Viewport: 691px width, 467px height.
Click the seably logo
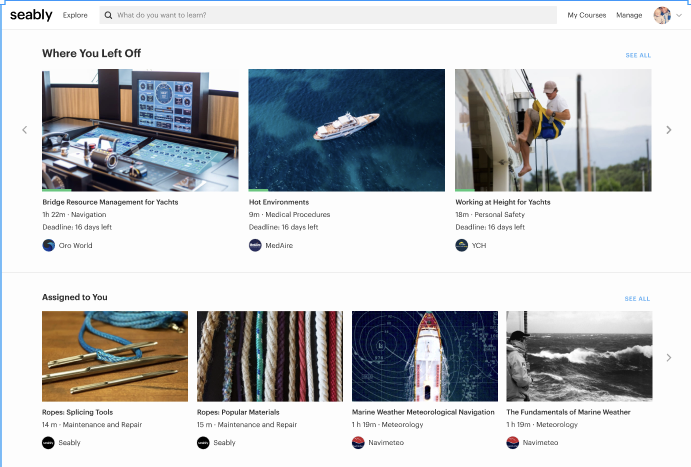tap(31, 15)
